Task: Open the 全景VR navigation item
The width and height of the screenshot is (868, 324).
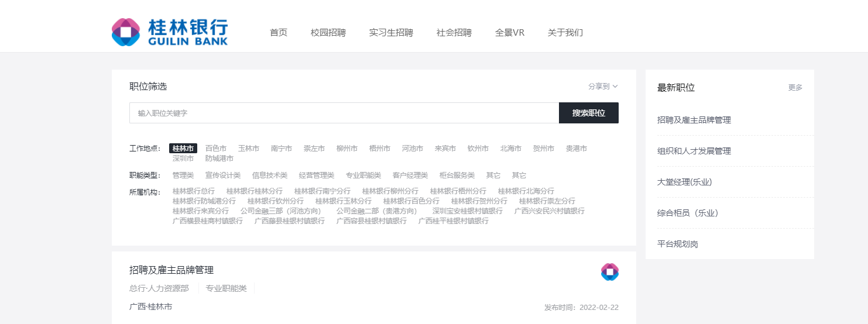Action: (509, 33)
